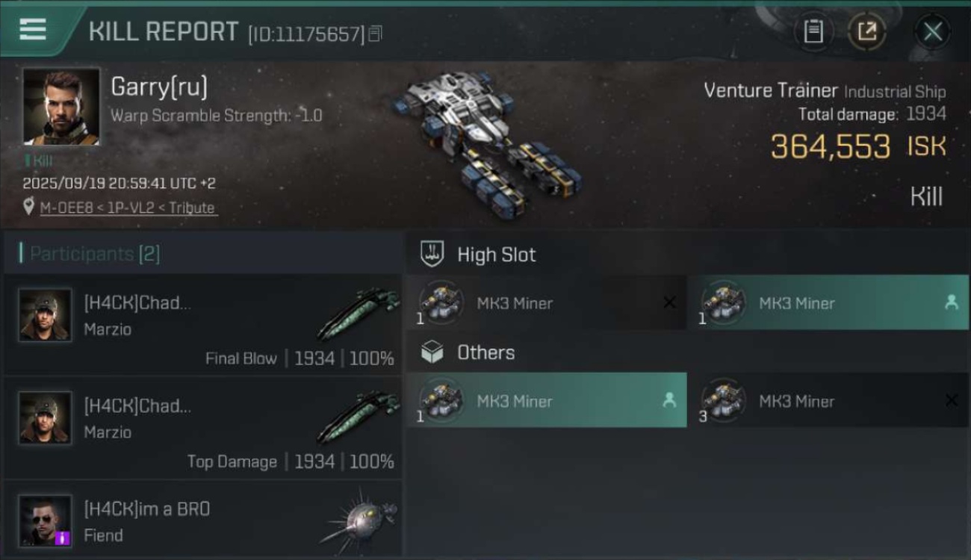The image size is (971, 560).
Task: Select Others MK3 Miner with quantity 3
Action: point(828,400)
